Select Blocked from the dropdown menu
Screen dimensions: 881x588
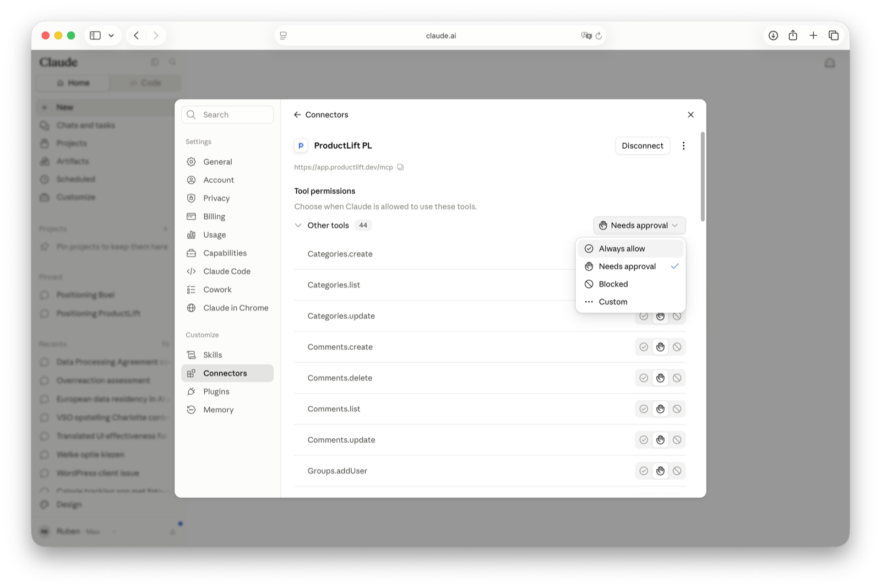tap(630, 284)
